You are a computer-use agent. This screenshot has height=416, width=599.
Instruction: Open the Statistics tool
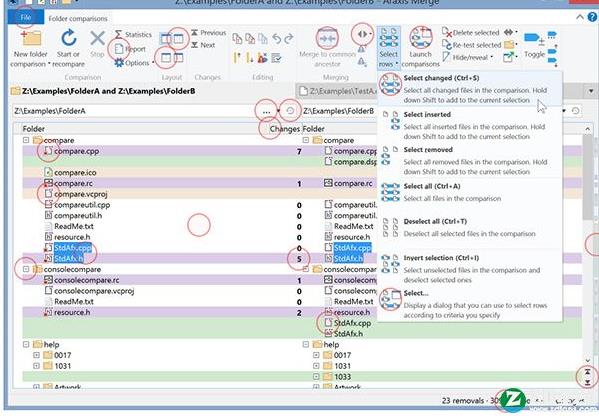pyautogui.click(x=133, y=34)
